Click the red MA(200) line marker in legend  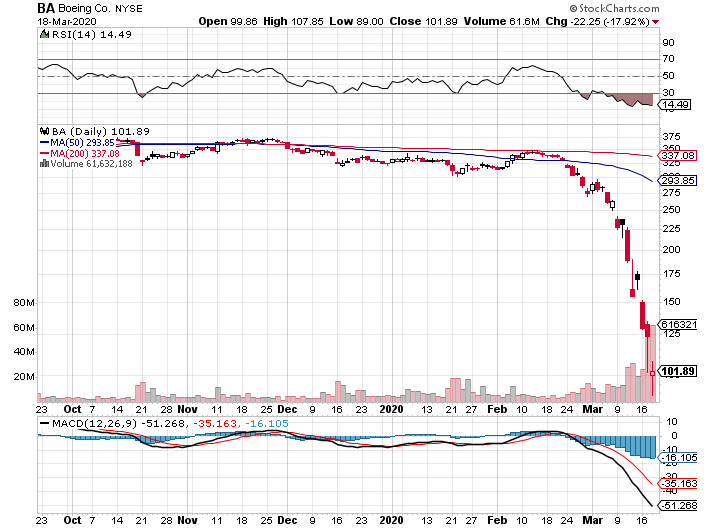[x=44, y=153]
